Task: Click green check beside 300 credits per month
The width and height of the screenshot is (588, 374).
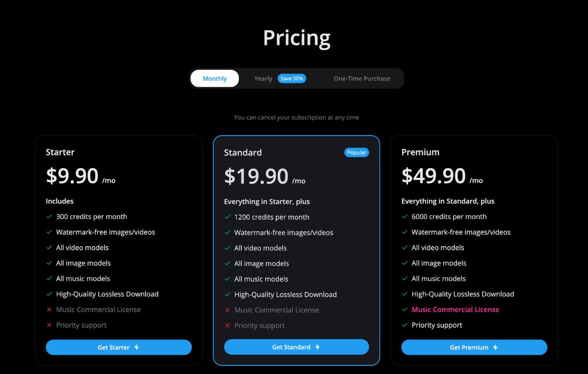Action: pos(49,217)
